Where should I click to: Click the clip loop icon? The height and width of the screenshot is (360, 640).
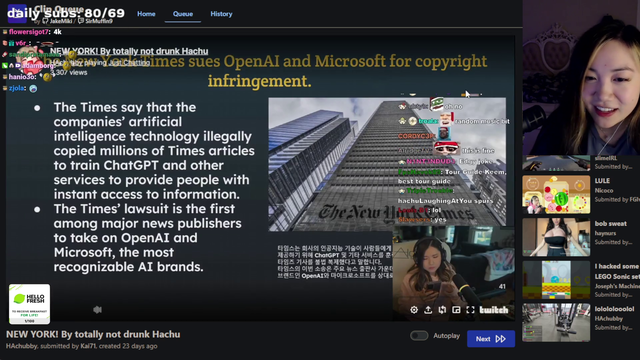click(442, 310)
